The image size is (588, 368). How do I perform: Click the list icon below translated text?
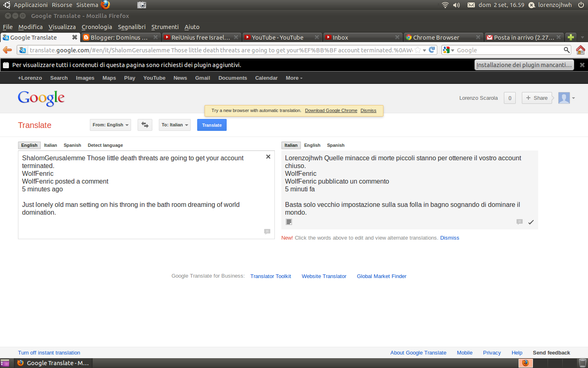click(x=289, y=222)
